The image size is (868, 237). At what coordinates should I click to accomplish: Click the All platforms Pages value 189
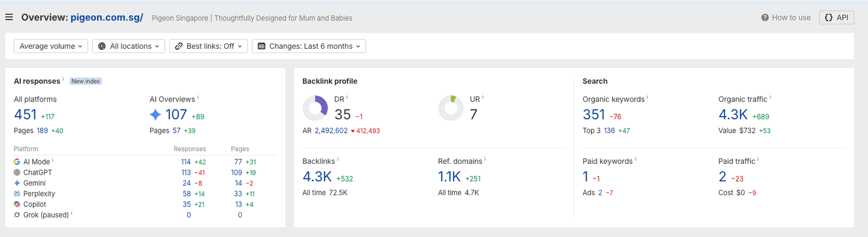pyautogui.click(x=42, y=131)
